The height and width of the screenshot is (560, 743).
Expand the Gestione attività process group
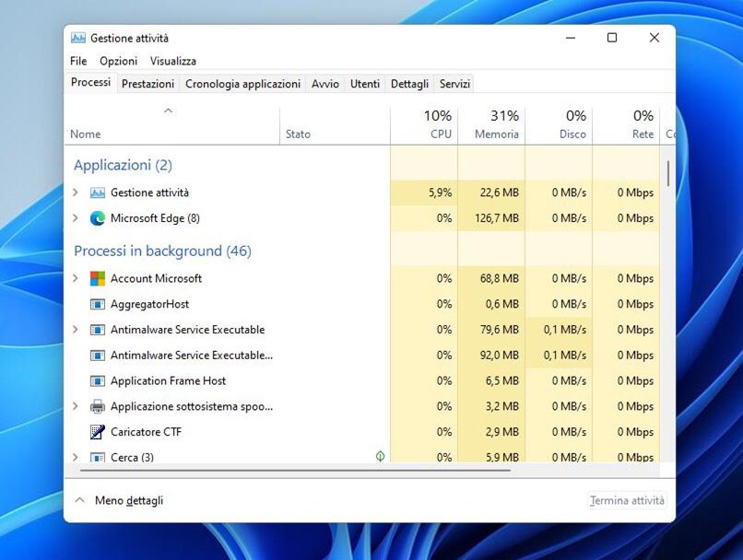[76, 192]
